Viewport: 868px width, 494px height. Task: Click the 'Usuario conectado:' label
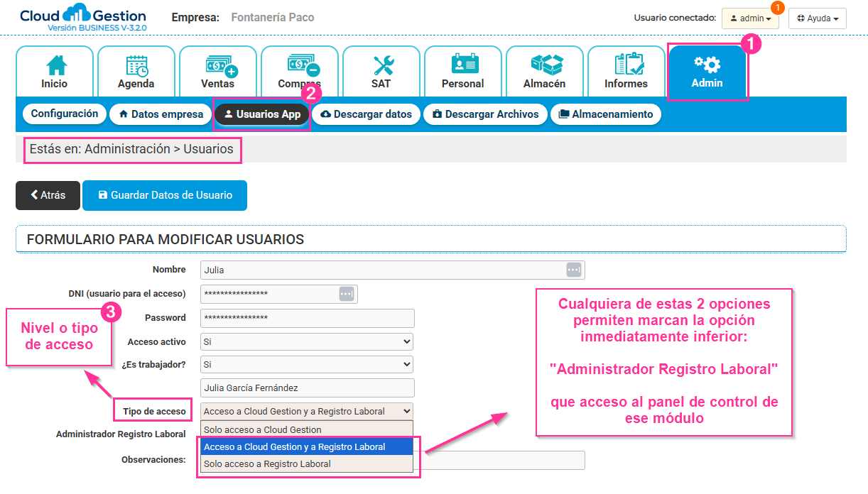click(675, 18)
